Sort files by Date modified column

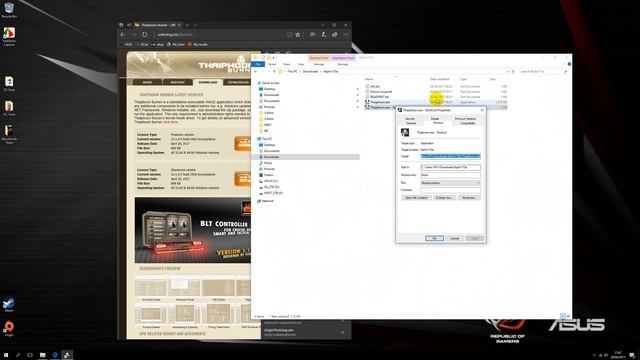pyautogui.click(x=440, y=79)
